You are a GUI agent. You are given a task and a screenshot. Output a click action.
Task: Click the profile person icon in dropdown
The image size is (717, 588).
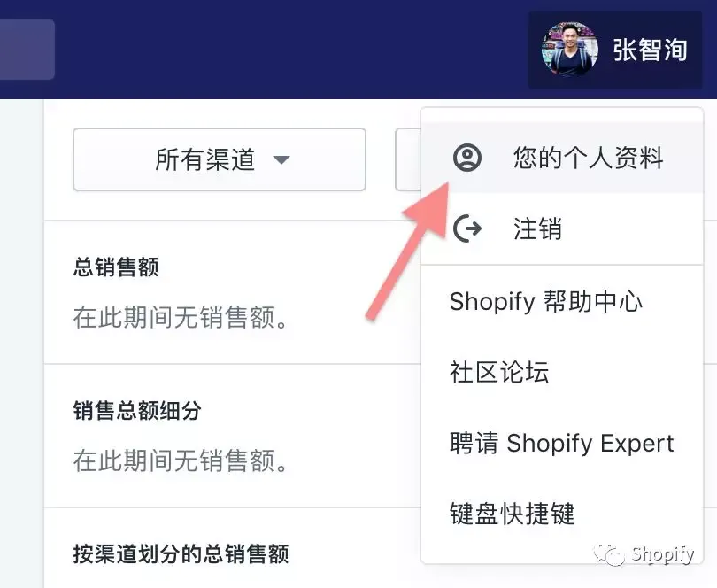point(466,158)
